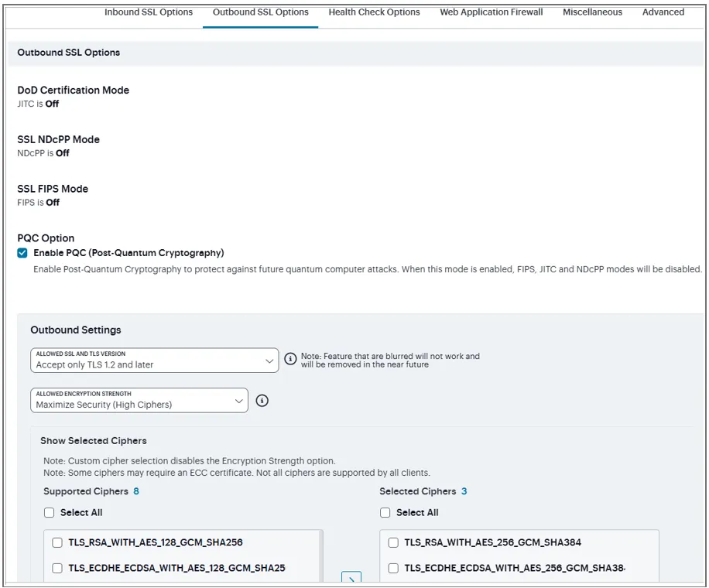Viewport: 709px width, 588px height.
Task: Click the move-right arrow between cipher lists
Action: 351,577
